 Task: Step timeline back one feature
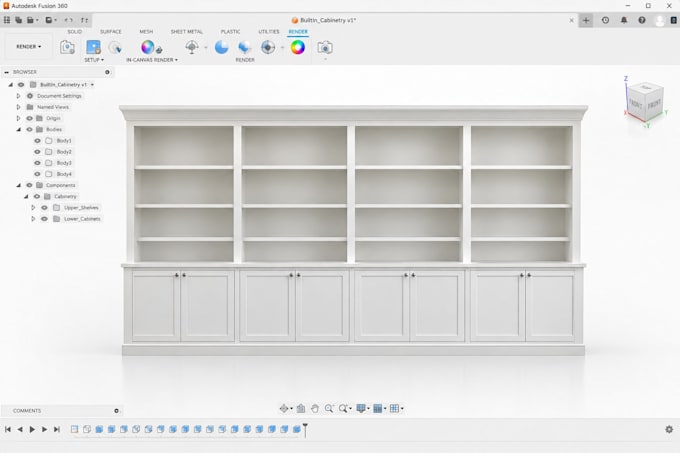[x=20, y=429]
